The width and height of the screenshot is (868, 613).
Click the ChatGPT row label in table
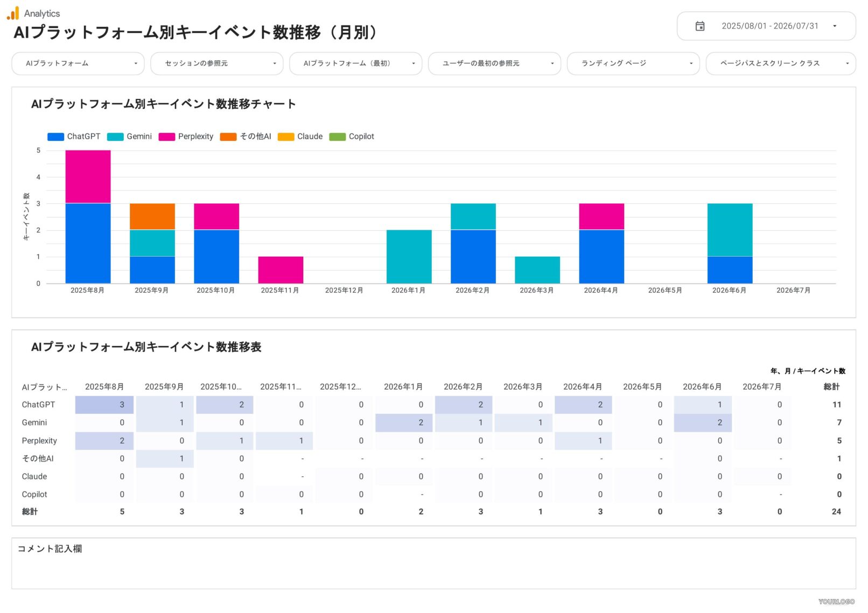pyautogui.click(x=38, y=405)
